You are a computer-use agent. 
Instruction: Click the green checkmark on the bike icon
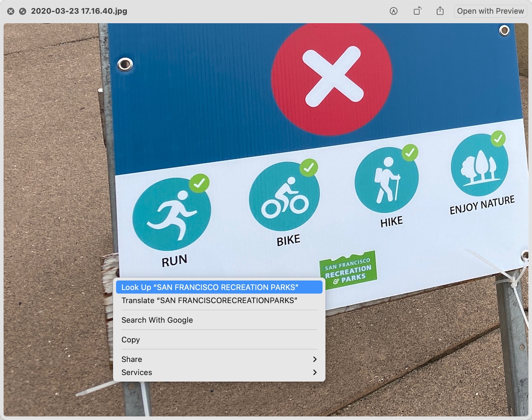pos(309,167)
